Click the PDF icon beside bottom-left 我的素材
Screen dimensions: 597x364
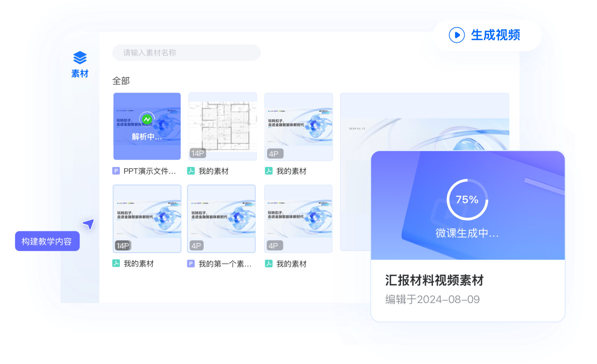[x=115, y=263]
